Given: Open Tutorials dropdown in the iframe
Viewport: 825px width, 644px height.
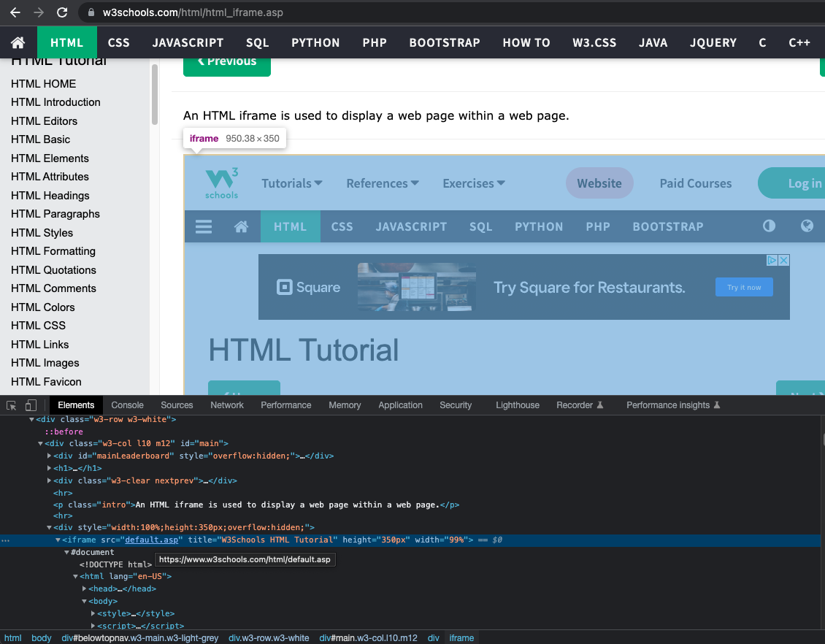Looking at the screenshot, I should [292, 183].
